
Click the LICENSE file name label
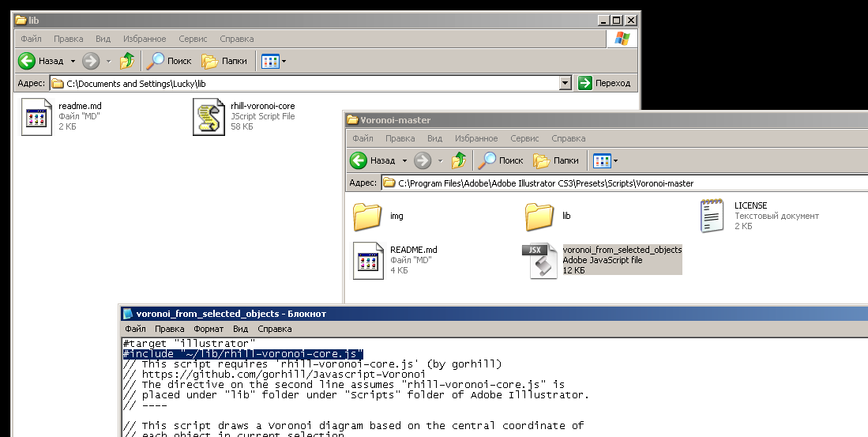click(750, 205)
